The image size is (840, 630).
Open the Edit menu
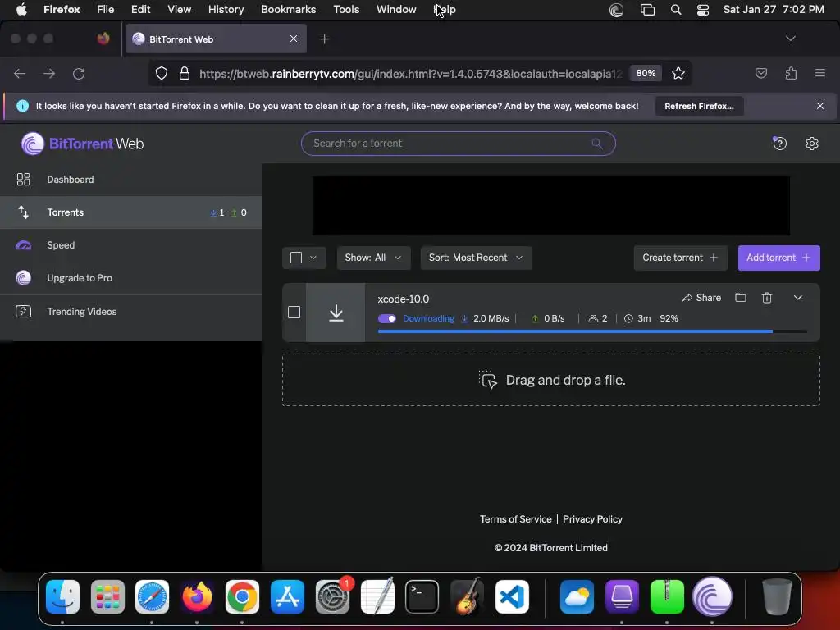141,10
